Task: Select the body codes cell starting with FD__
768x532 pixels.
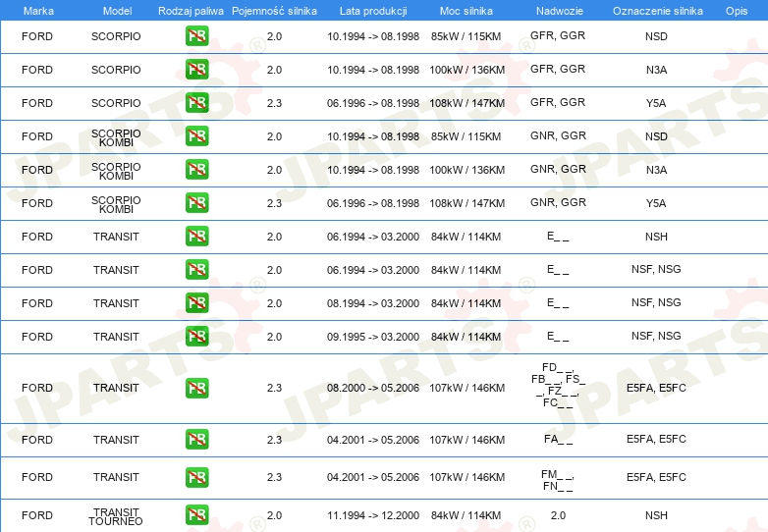Action: pos(559,385)
